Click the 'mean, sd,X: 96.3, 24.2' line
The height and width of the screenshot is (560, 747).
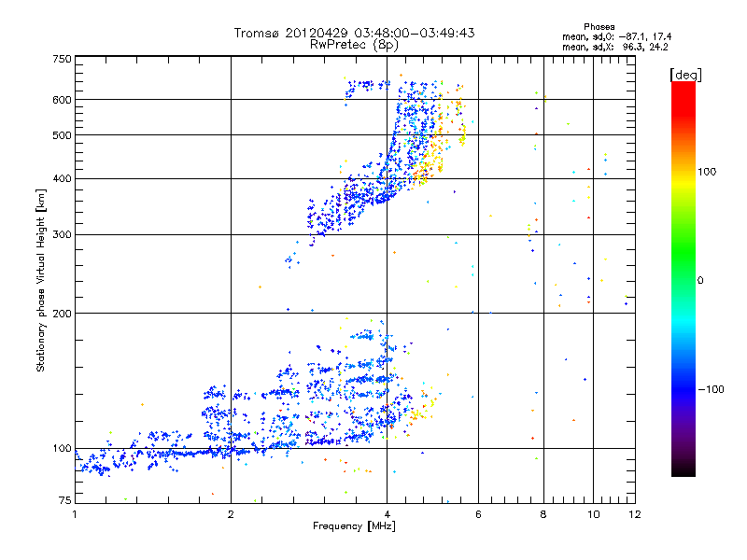pyautogui.click(x=615, y=47)
